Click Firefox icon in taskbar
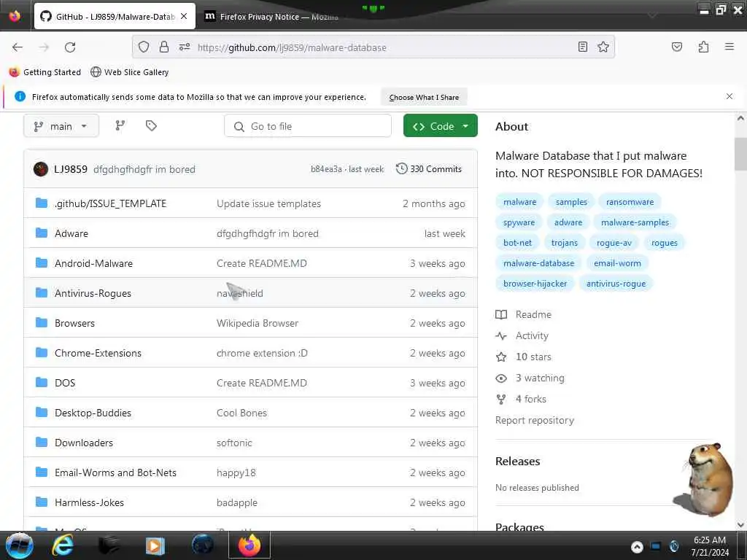747x560 pixels. click(249, 545)
